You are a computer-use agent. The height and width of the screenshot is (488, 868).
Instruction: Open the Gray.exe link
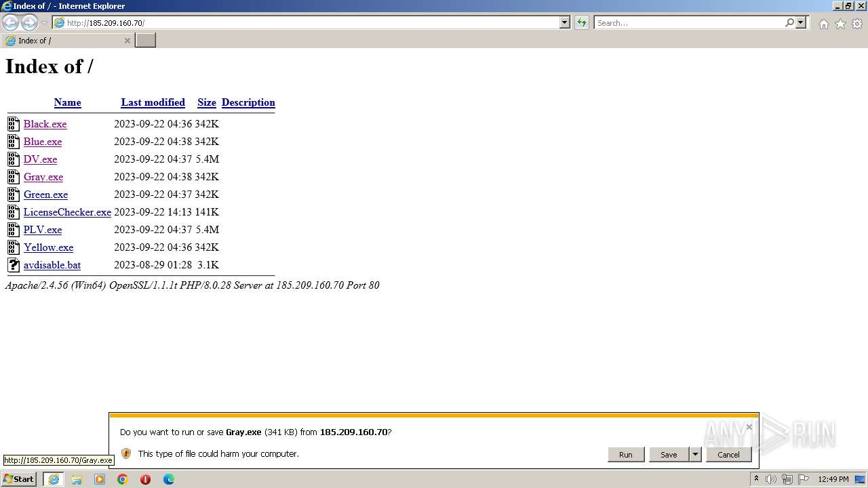pos(43,177)
